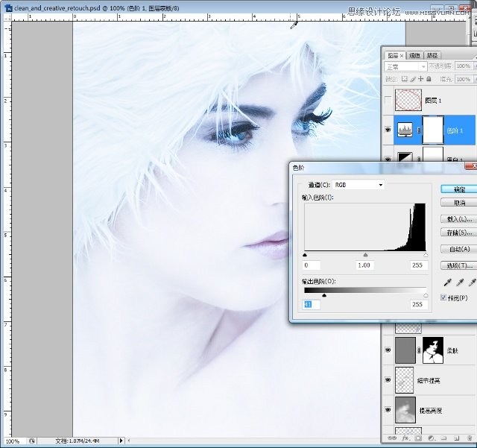The width and height of the screenshot is (477, 448).
Task: Click the fill 100% field
Action: 464,79
